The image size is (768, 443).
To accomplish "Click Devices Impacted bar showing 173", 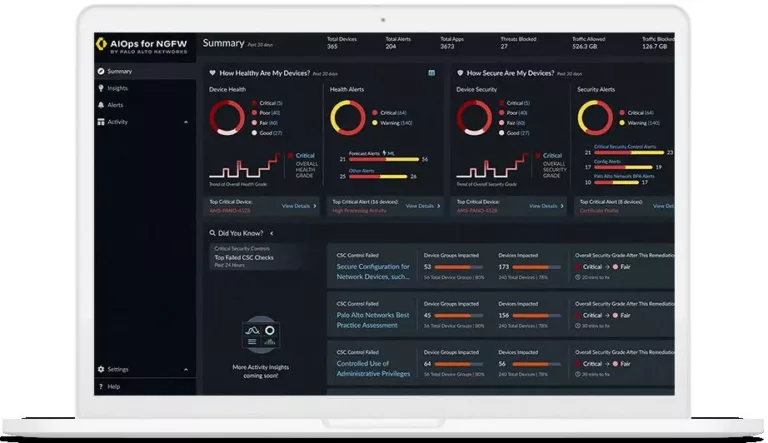I will point(536,267).
